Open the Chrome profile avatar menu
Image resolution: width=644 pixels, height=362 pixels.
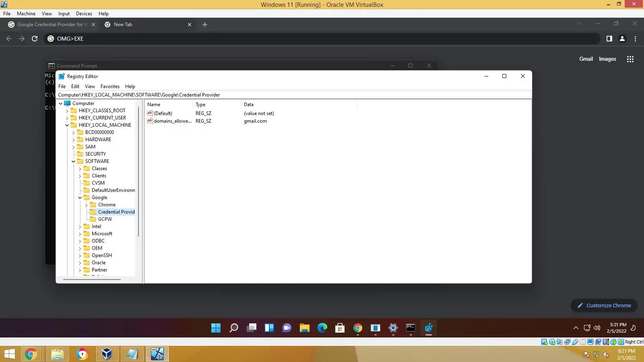(622, 39)
